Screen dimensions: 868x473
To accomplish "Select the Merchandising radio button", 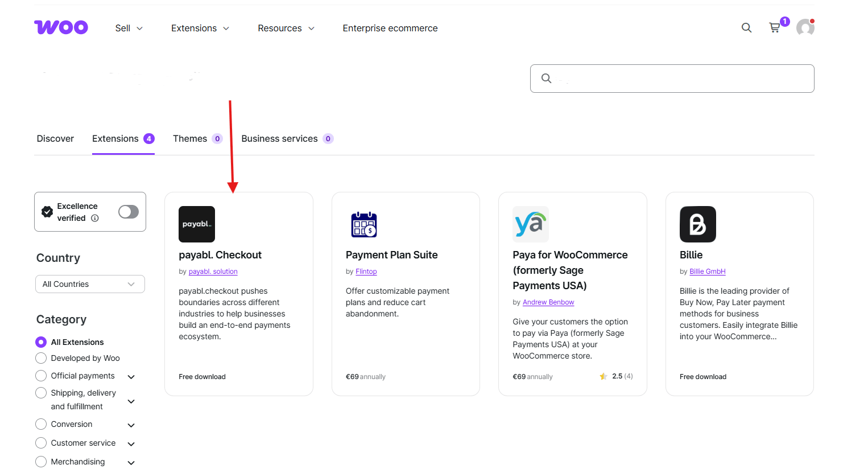I will pyautogui.click(x=41, y=462).
